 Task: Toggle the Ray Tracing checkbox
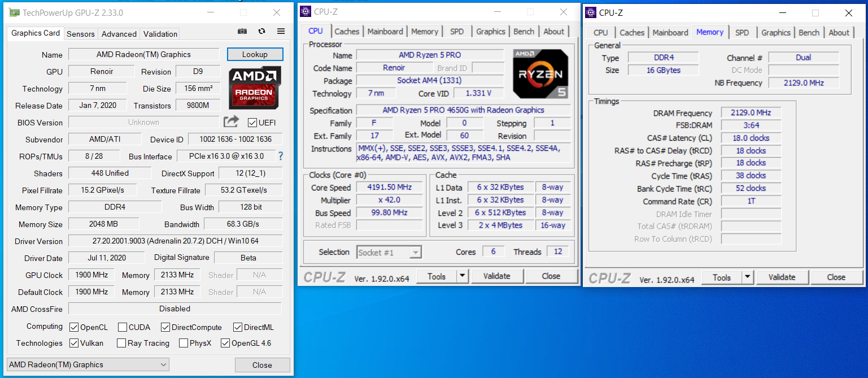121,343
